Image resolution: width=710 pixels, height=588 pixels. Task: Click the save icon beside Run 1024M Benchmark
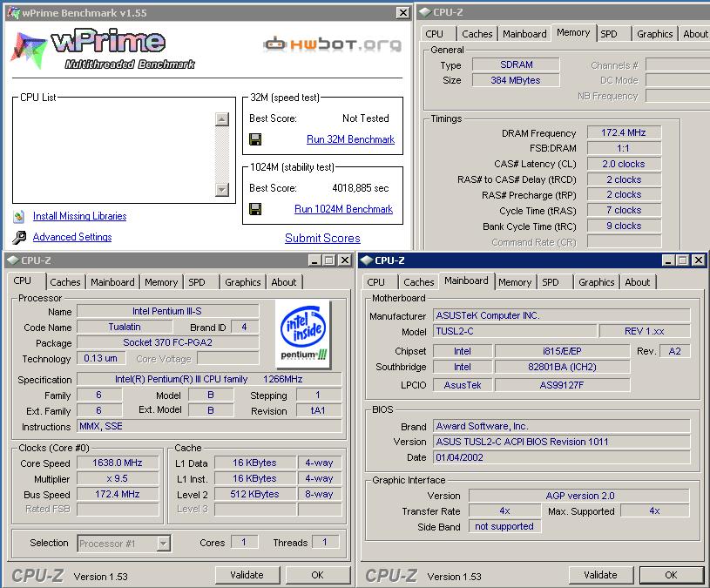point(255,209)
